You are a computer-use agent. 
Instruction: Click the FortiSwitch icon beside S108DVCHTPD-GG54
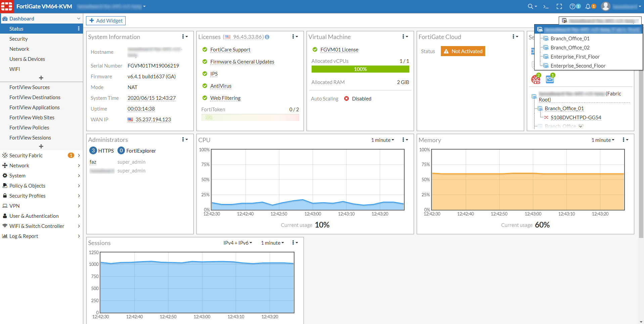click(x=547, y=117)
